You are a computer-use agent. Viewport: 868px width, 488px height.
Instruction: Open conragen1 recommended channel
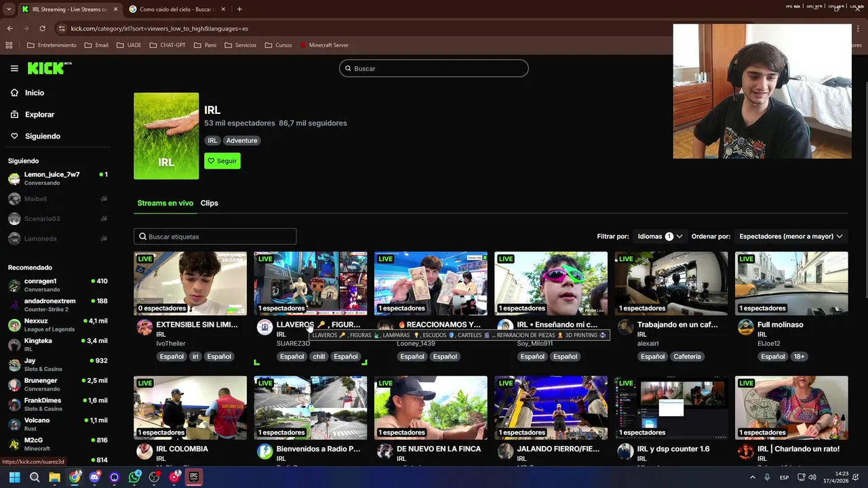point(58,285)
